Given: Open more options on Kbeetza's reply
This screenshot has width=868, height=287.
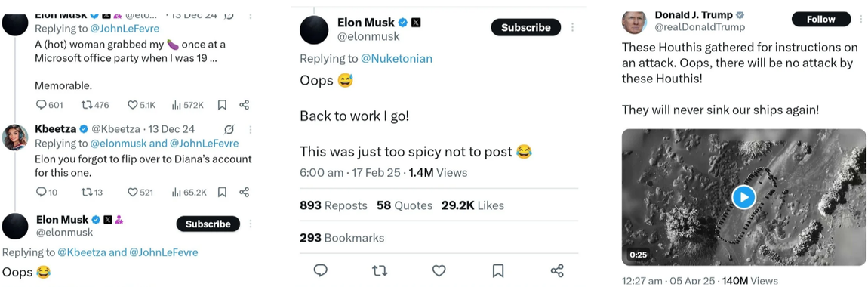Looking at the screenshot, I should [x=251, y=129].
